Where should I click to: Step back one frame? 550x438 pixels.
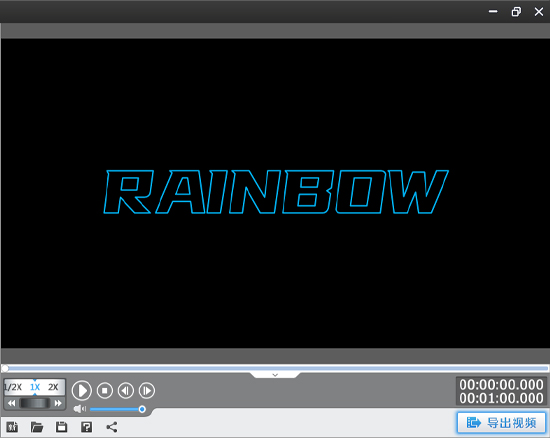(126, 390)
